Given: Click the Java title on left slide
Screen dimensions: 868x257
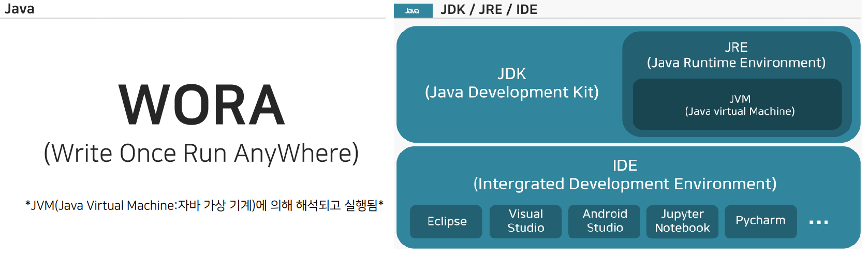Looking at the screenshot, I should click(19, 9).
